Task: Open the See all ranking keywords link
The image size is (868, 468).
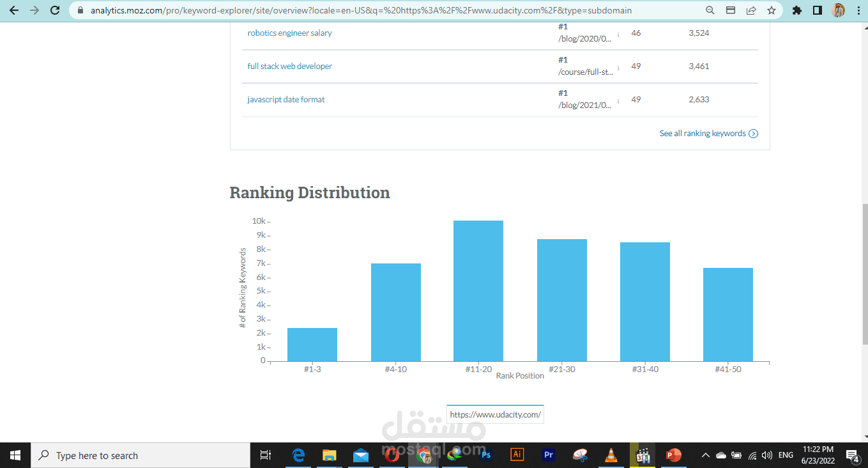Action: coord(703,133)
